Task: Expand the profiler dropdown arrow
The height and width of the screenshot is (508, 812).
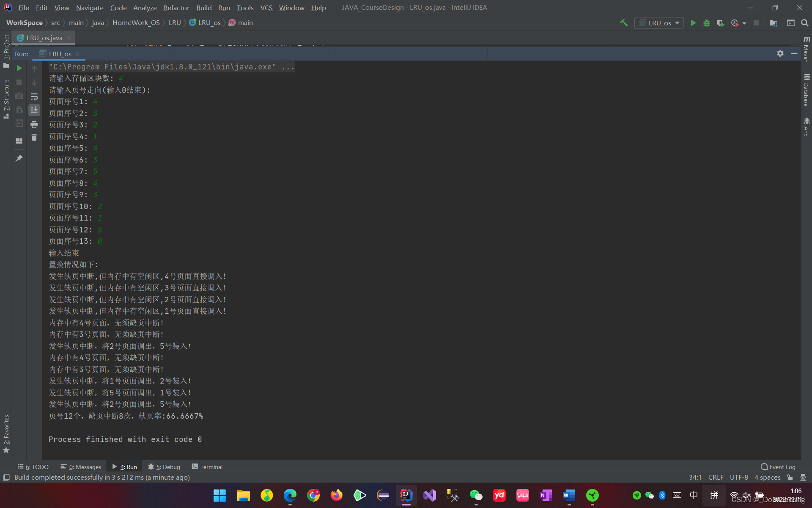Action: (744, 23)
